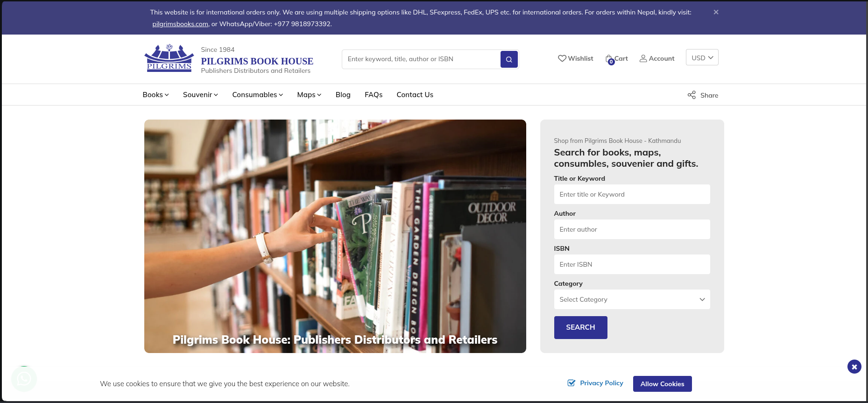
Task: Focus the ISBN input field
Action: coord(632,264)
